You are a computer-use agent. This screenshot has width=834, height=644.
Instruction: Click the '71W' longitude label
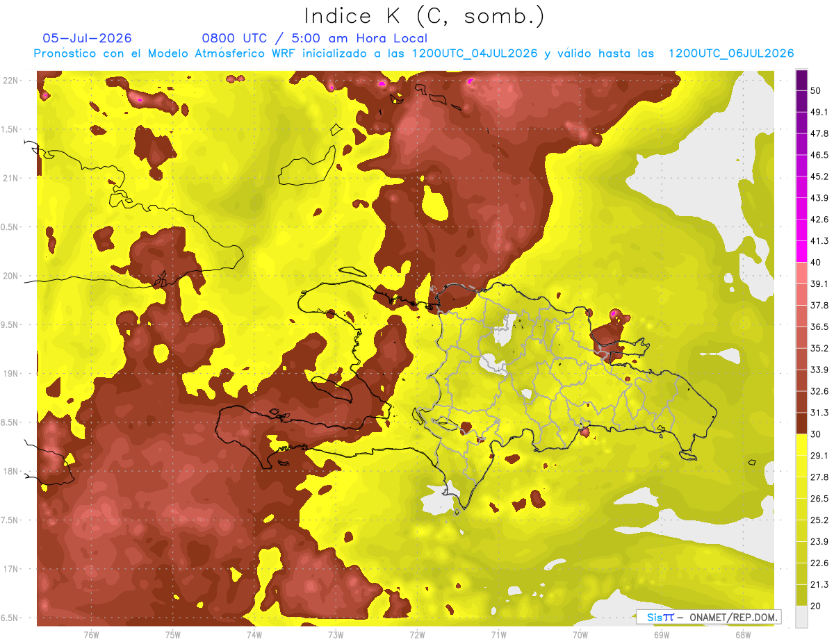(498, 635)
